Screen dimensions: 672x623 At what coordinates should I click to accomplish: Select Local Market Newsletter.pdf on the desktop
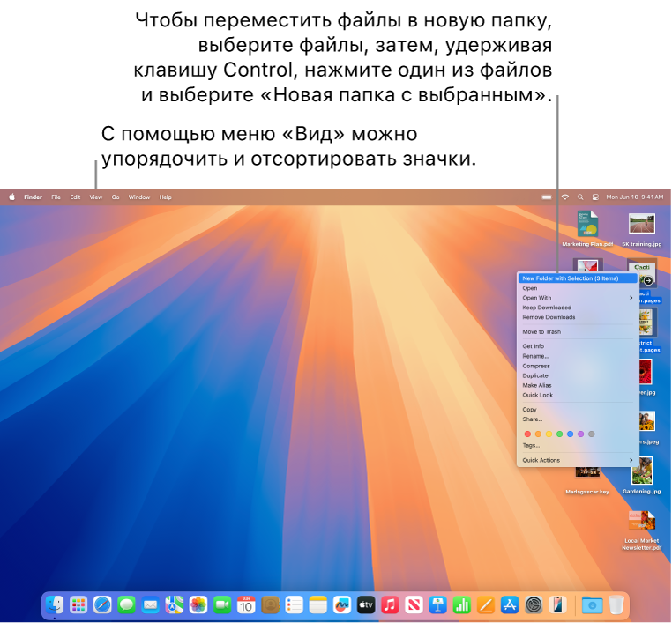pos(641,530)
